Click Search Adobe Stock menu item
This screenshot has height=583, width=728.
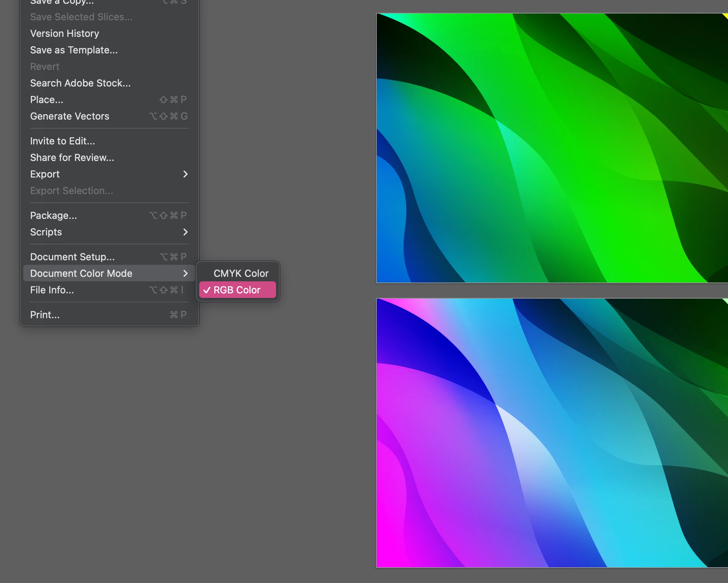80,83
